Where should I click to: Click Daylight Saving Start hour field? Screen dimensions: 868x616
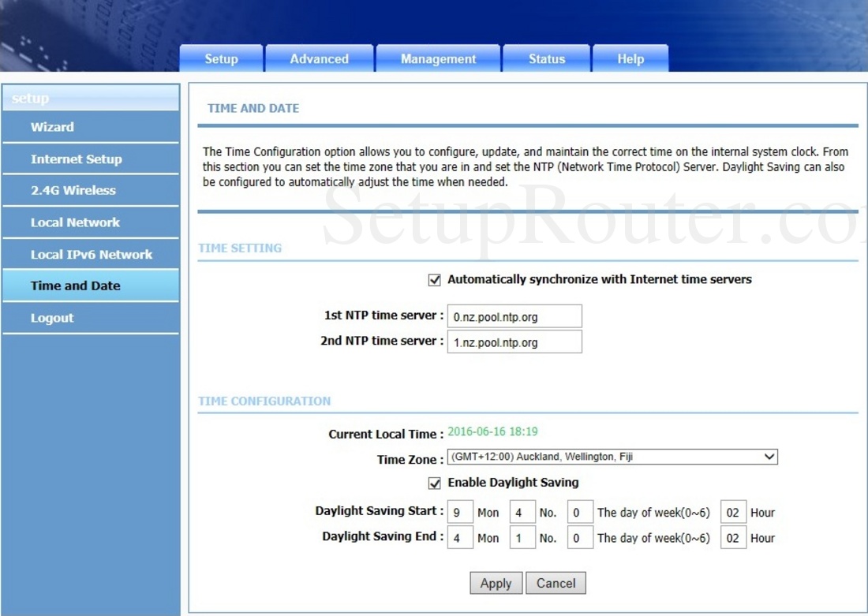[734, 512]
